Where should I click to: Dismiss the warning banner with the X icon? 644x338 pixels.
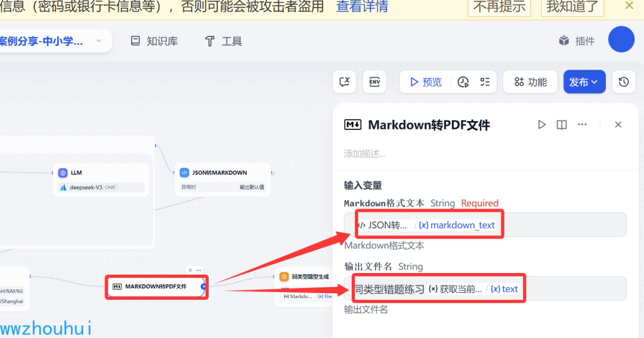[x=629, y=6]
